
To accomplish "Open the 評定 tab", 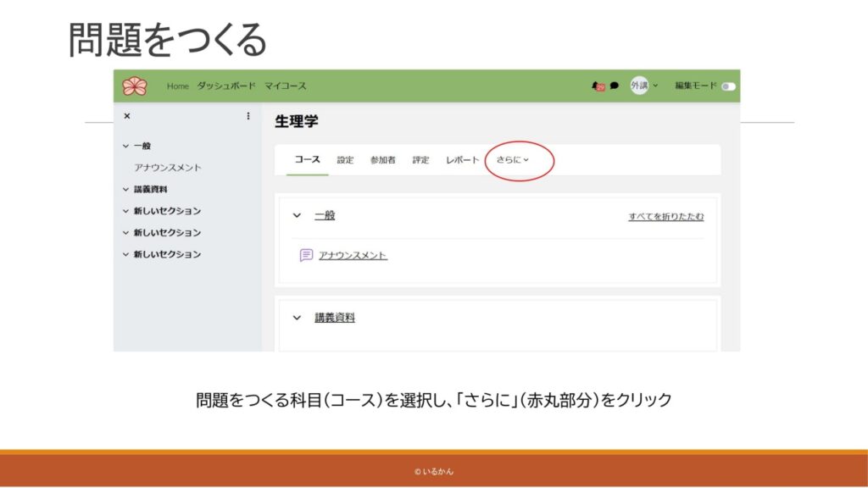I will point(420,160).
